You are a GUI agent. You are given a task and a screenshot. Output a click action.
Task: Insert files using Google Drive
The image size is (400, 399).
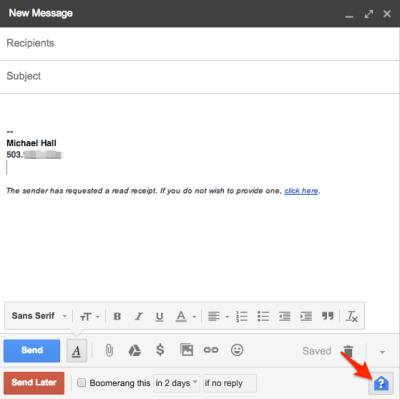tap(135, 350)
